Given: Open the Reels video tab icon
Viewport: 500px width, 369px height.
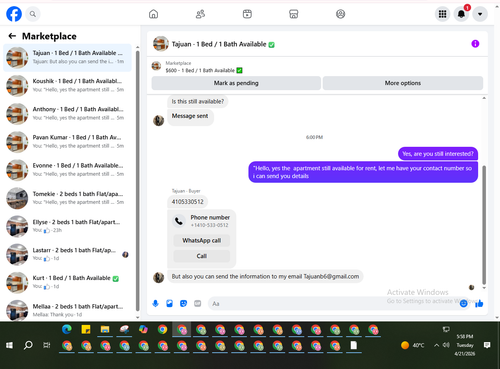Looking at the screenshot, I should click(x=247, y=14).
